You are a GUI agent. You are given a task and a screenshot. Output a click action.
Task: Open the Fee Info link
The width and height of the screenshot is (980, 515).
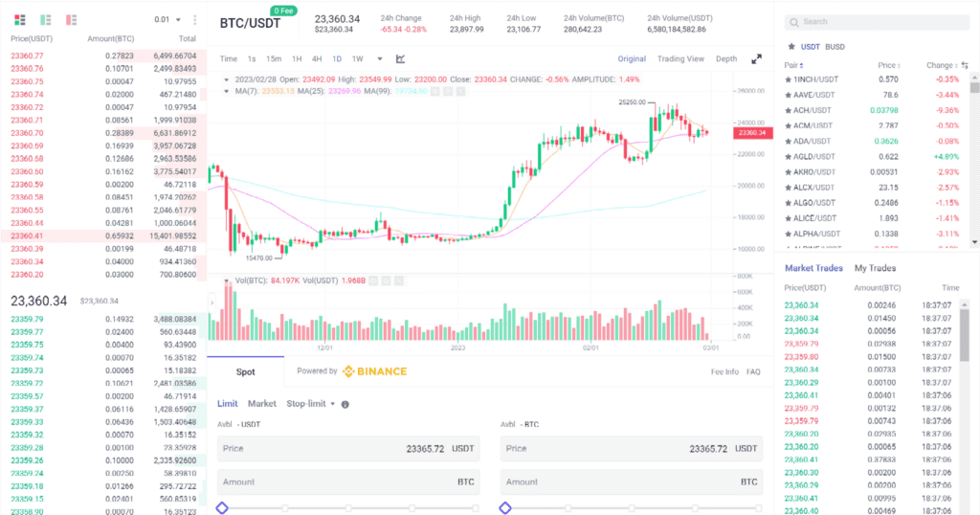tap(724, 371)
